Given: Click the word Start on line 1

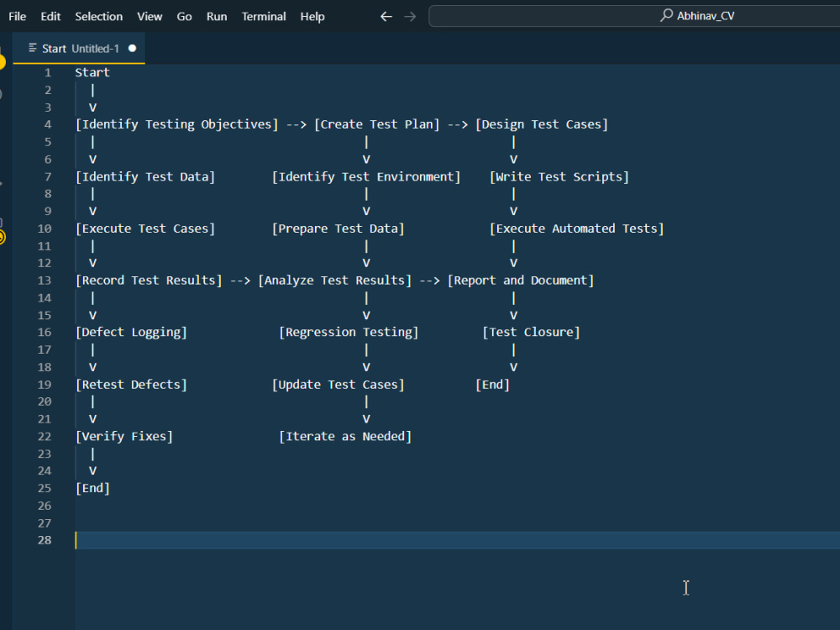Looking at the screenshot, I should coord(92,72).
